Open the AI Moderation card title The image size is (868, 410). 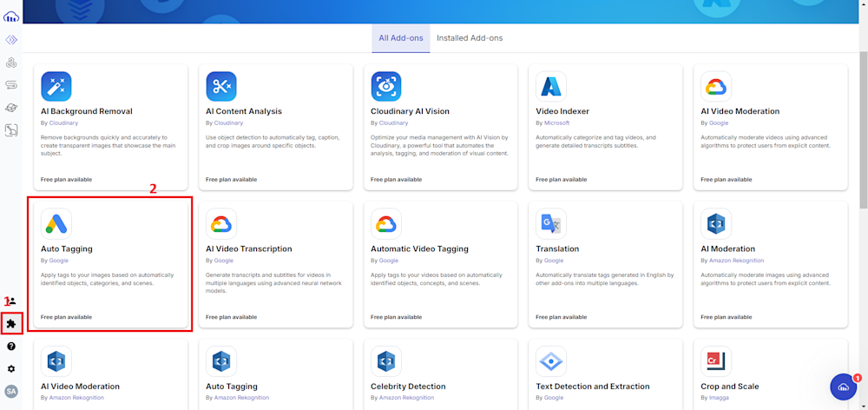pyautogui.click(x=728, y=248)
